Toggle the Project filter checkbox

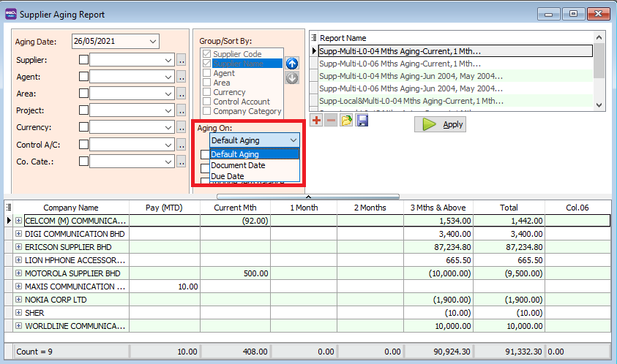(84, 110)
